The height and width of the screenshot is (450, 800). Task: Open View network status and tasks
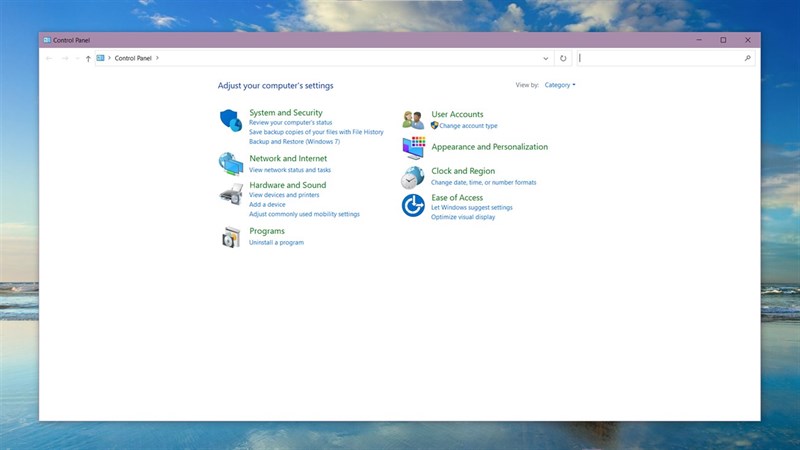tap(289, 170)
